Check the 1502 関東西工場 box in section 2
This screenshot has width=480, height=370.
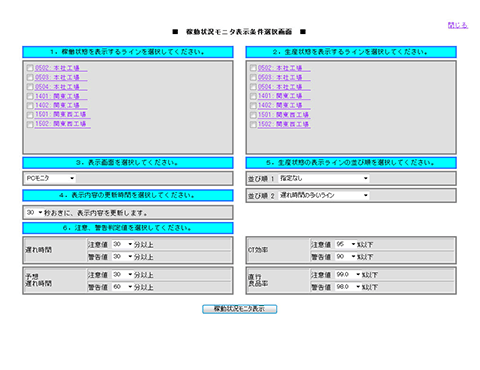pos(253,124)
